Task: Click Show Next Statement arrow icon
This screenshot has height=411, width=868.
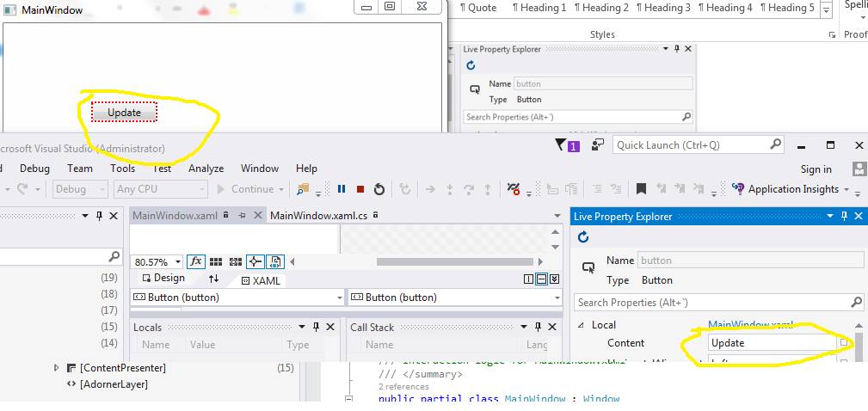Action: [x=430, y=189]
